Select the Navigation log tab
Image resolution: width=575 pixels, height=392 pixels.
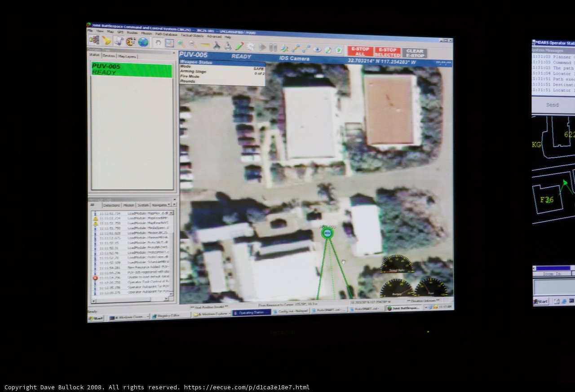pyautogui.click(x=159, y=205)
